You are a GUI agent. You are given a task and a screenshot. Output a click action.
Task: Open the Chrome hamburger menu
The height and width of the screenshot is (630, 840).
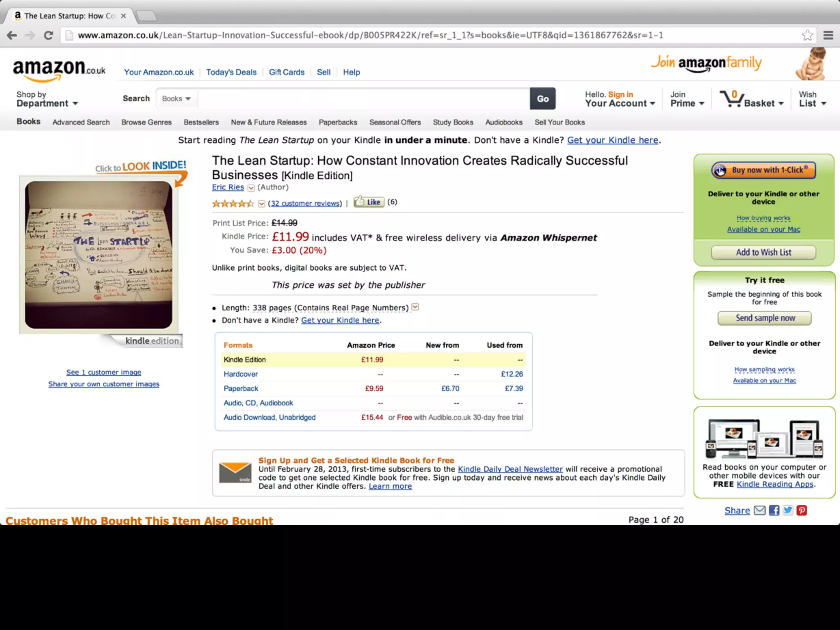point(828,35)
